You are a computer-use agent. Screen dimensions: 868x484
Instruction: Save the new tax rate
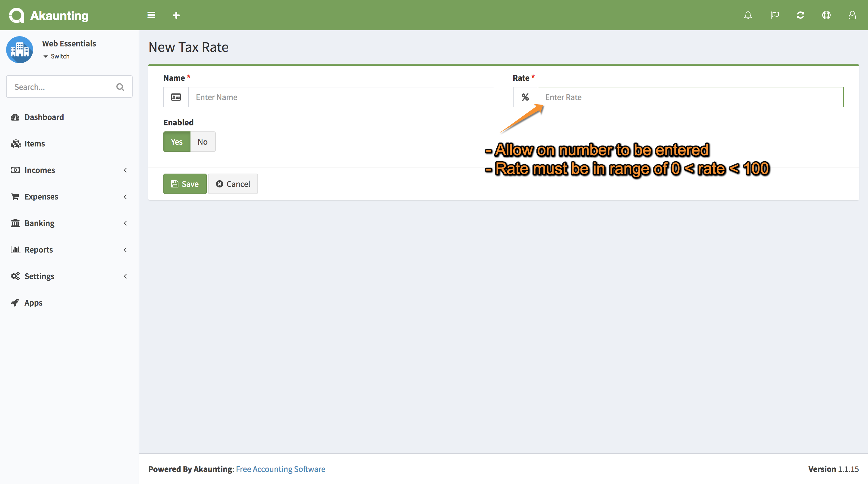[x=185, y=184]
